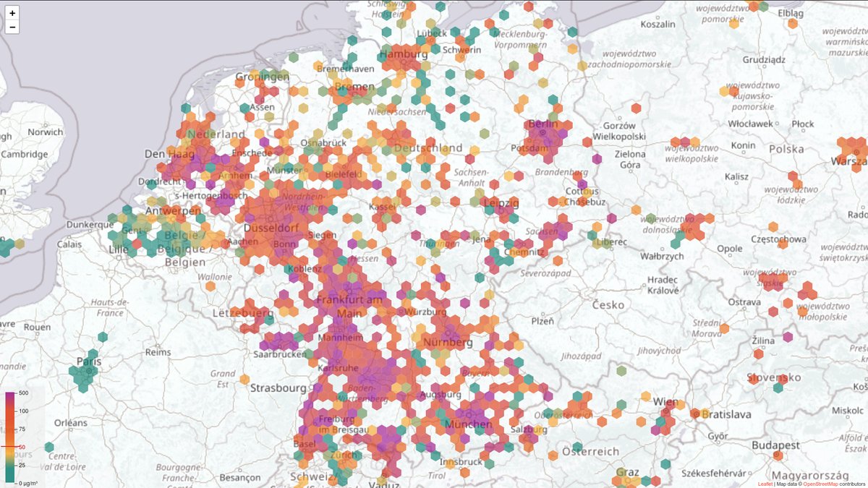
Task: Click the Polska country label
Action: point(787,148)
